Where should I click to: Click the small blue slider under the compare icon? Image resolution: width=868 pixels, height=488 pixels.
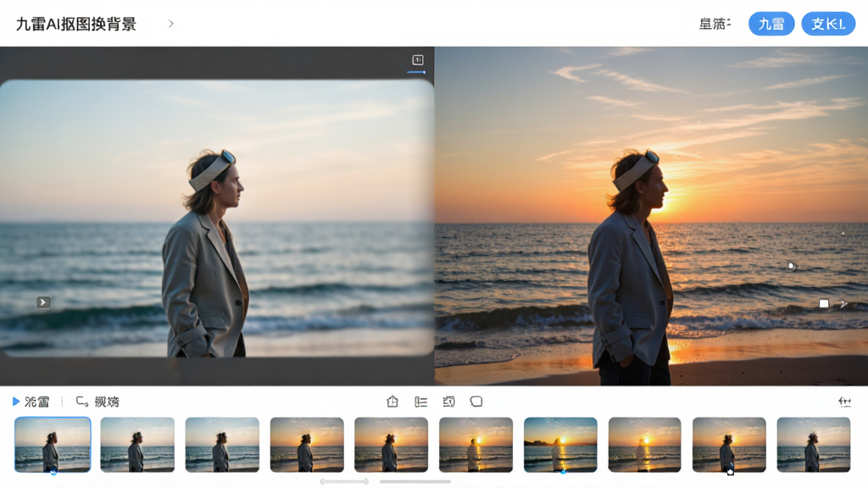[416, 72]
